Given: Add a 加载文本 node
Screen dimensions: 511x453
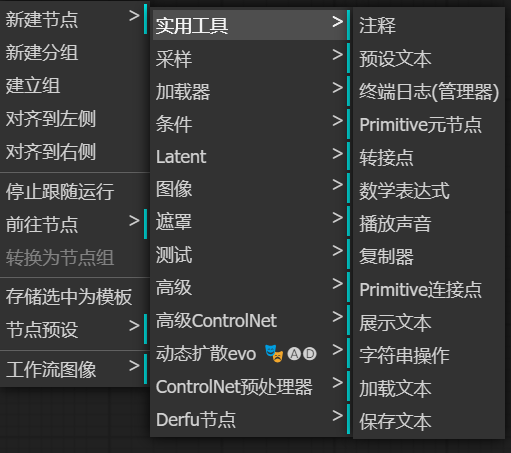Looking at the screenshot, I should coord(429,388).
